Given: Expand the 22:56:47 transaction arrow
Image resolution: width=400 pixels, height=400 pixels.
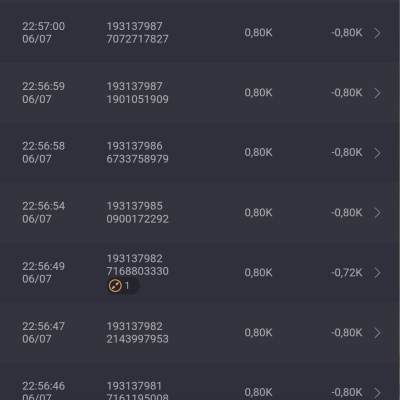Looking at the screenshot, I should [x=377, y=333].
